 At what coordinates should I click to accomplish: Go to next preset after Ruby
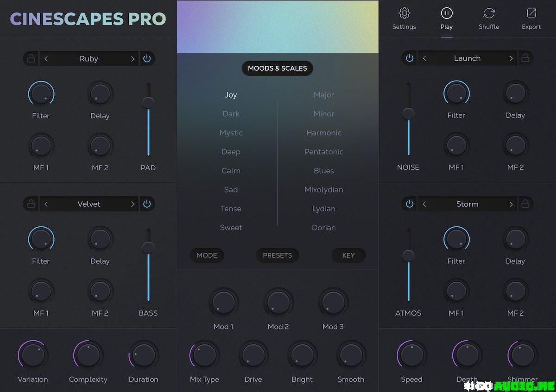(x=133, y=59)
